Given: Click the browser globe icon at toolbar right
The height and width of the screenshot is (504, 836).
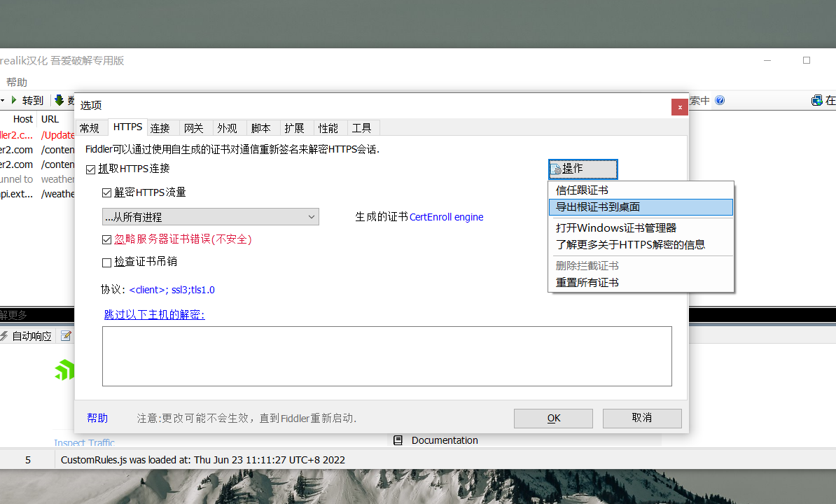Looking at the screenshot, I should (x=816, y=101).
